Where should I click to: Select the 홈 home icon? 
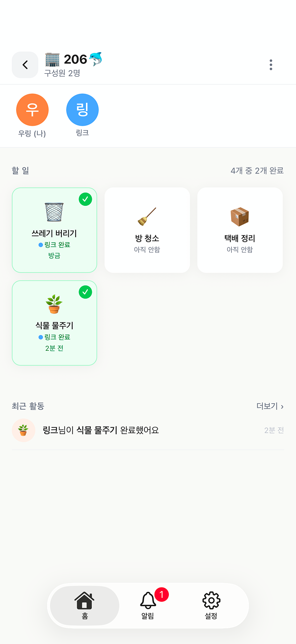pyautogui.click(x=84, y=600)
